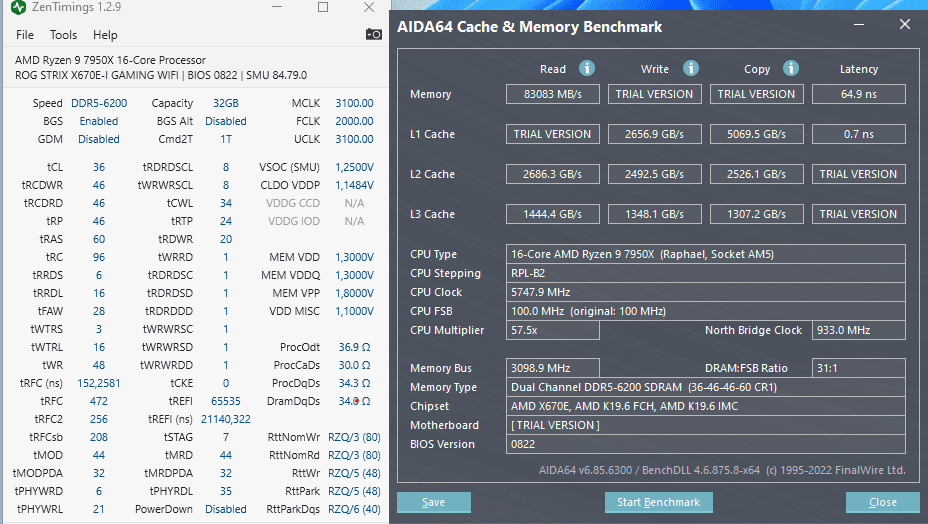Screen dimensions: 928x524
Task: Open the Tools menu in ZenTimings
Action: pyautogui.click(x=63, y=35)
